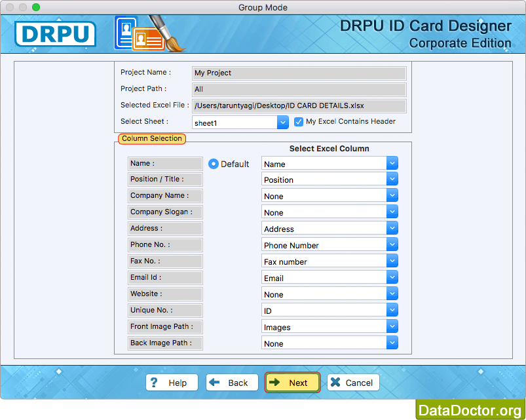Click the Front Image Path : label
The height and width of the screenshot is (420, 526).
(x=165, y=327)
